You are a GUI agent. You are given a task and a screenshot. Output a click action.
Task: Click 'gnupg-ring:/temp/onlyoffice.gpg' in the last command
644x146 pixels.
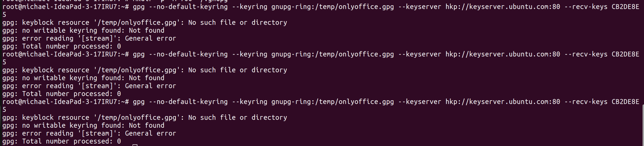(x=332, y=102)
